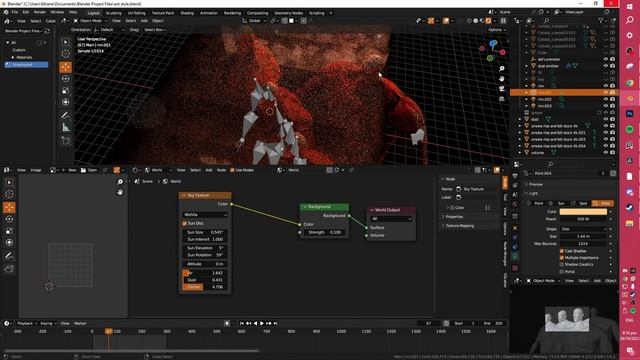Click the Background node Strength field
640x360 pixels.
point(325,232)
